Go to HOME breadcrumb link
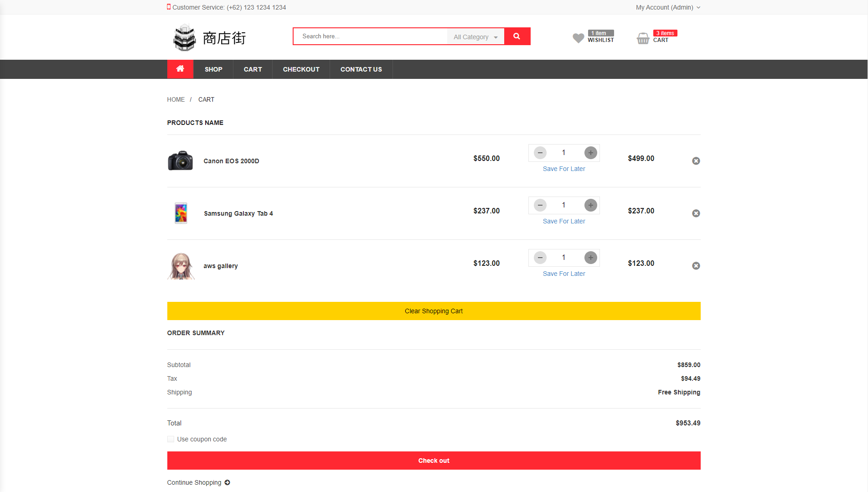868x492 pixels. (x=176, y=99)
